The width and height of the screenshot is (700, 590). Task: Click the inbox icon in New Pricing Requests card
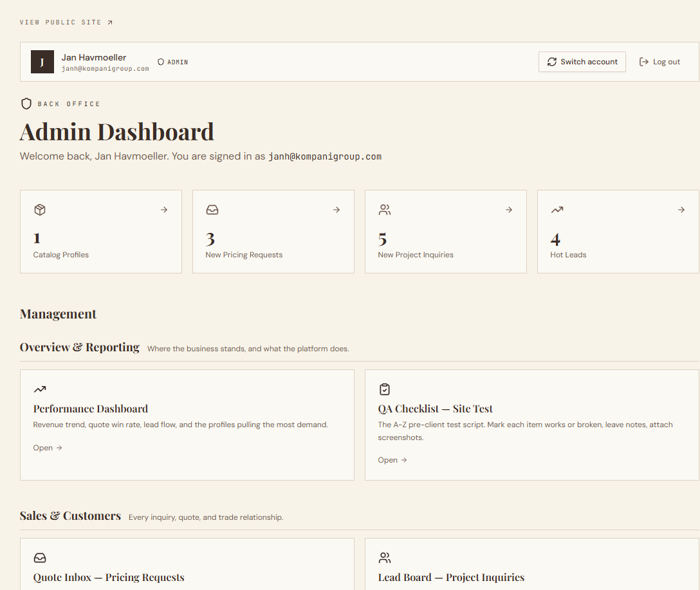pos(212,209)
